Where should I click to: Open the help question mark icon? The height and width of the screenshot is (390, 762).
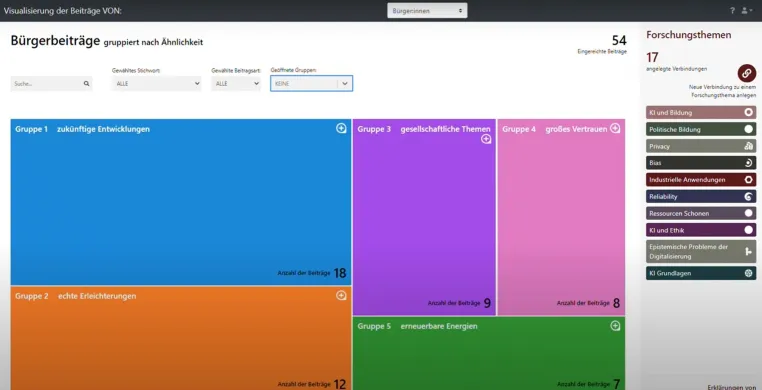pyautogui.click(x=732, y=10)
